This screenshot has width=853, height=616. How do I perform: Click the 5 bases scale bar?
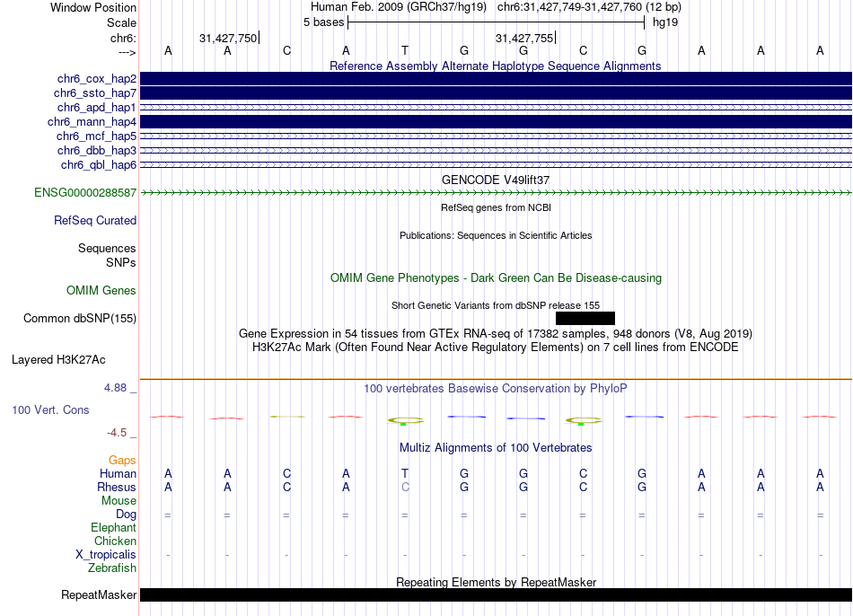click(497, 22)
